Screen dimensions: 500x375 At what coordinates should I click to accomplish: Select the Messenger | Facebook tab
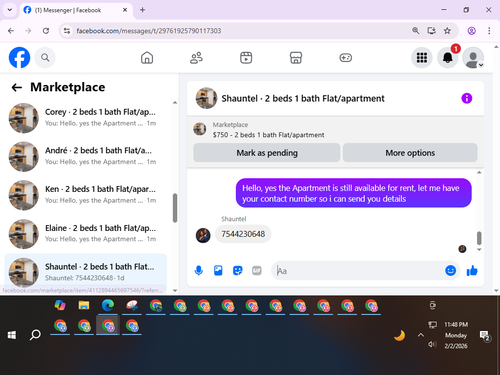click(76, 10)
